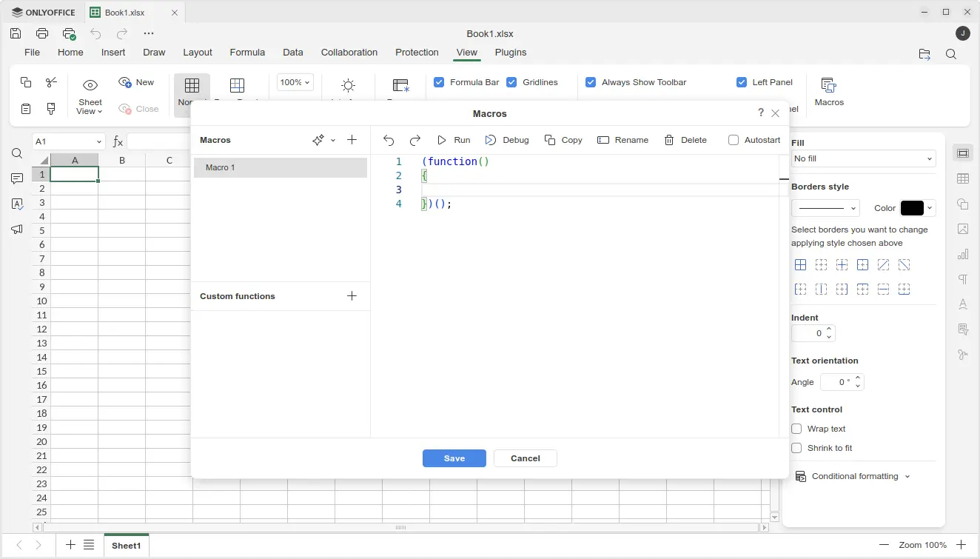Viewport: 980px width, 559px height.
Task: Run the selected macro
Action: [x=453, y=140]
